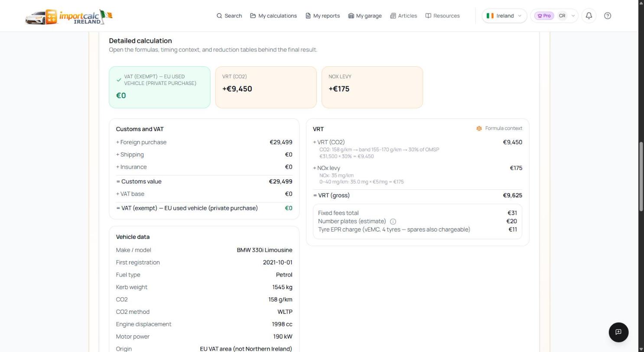
Task: Click the green checkmark on VAT card
Action: (119, 80)
